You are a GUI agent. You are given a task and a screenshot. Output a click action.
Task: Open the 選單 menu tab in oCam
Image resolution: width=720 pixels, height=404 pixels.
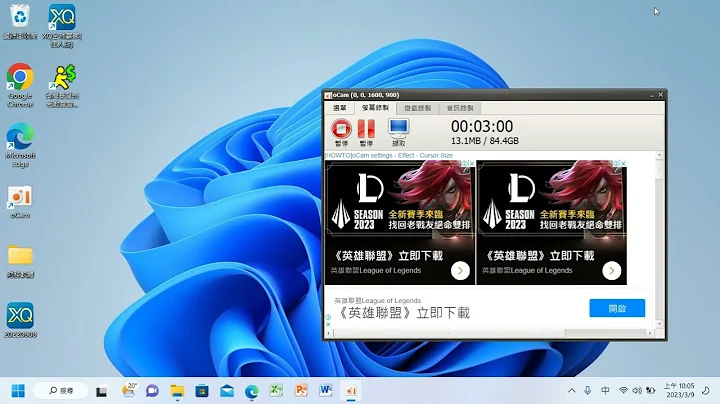340,108
